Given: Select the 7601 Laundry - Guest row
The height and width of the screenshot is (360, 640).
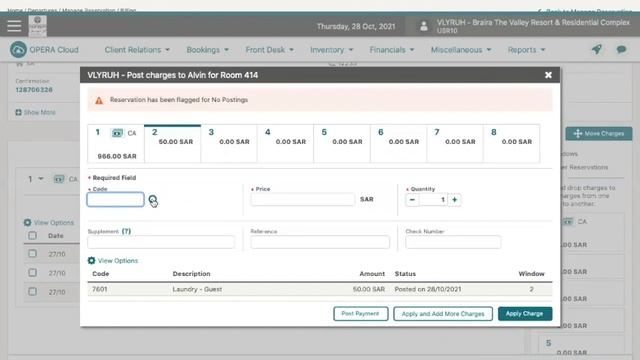Looking at the screenshot, I should pos(320,289).
